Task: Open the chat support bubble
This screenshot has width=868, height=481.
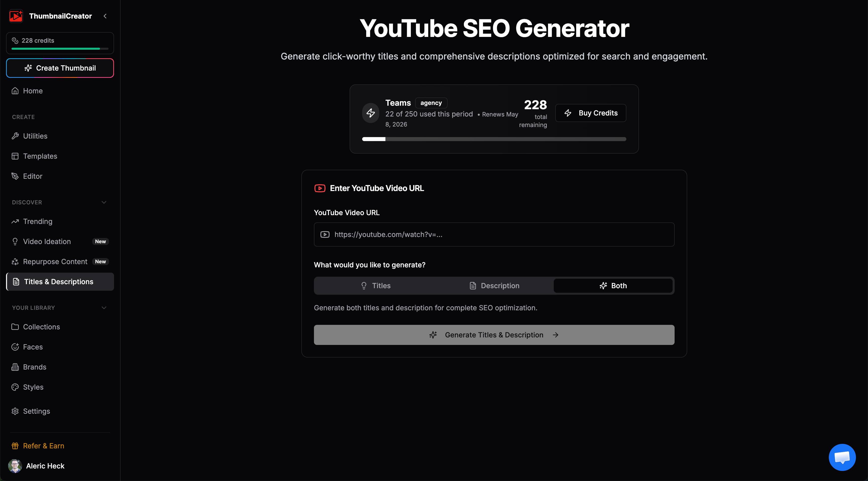Action: (842, 457)
